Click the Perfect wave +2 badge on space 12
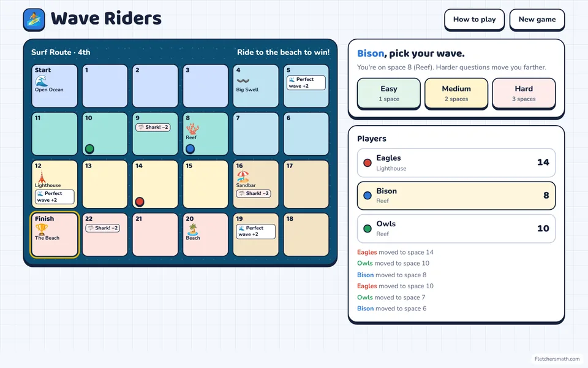Screen dimensions: 588x368 55,197
